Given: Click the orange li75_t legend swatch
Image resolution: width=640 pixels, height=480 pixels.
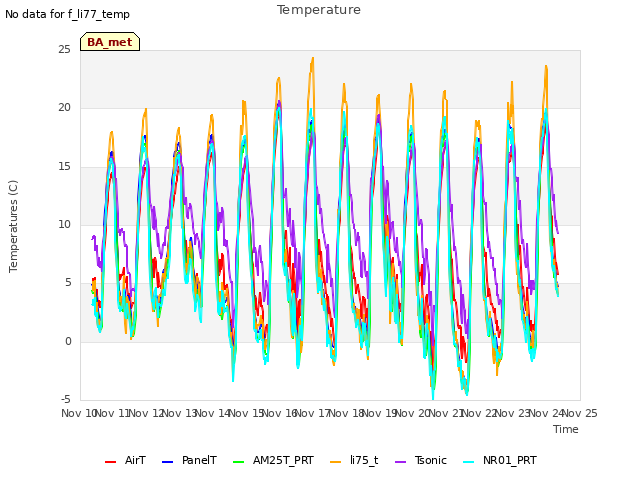Looking at the screenshot, I should pyautogui.click(x=336, y=462).
